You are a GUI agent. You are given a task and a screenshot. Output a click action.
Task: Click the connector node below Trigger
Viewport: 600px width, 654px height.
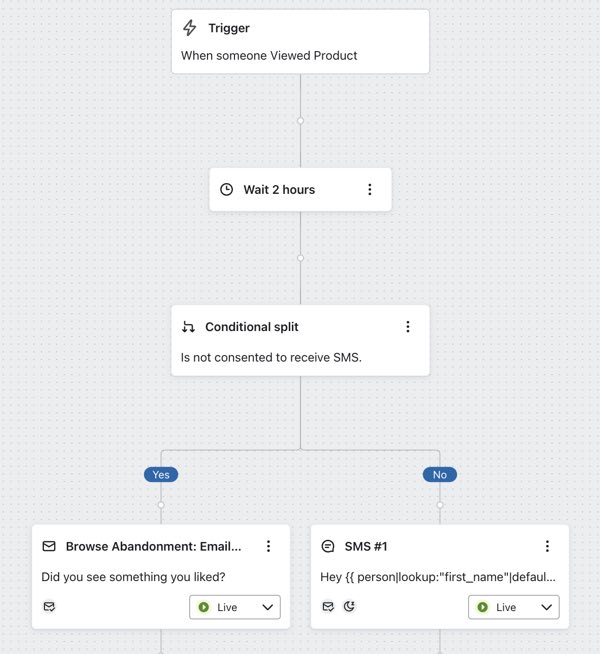300,120
